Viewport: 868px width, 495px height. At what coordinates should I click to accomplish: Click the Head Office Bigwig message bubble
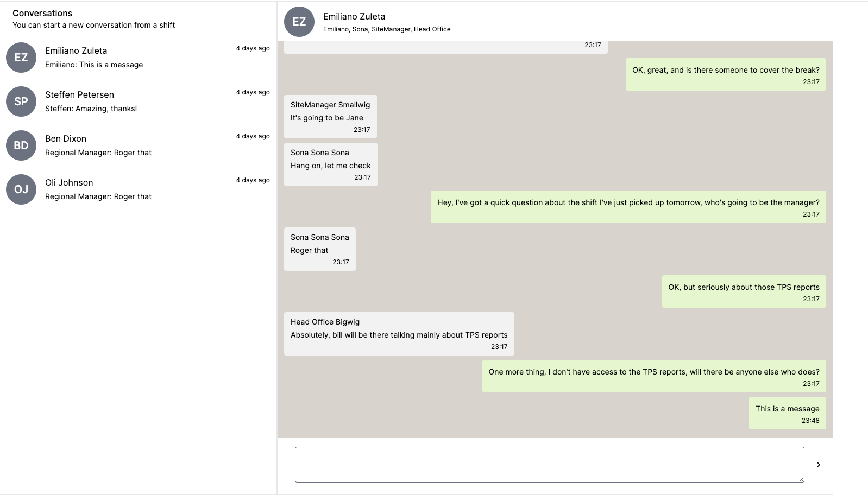point(399,334)
